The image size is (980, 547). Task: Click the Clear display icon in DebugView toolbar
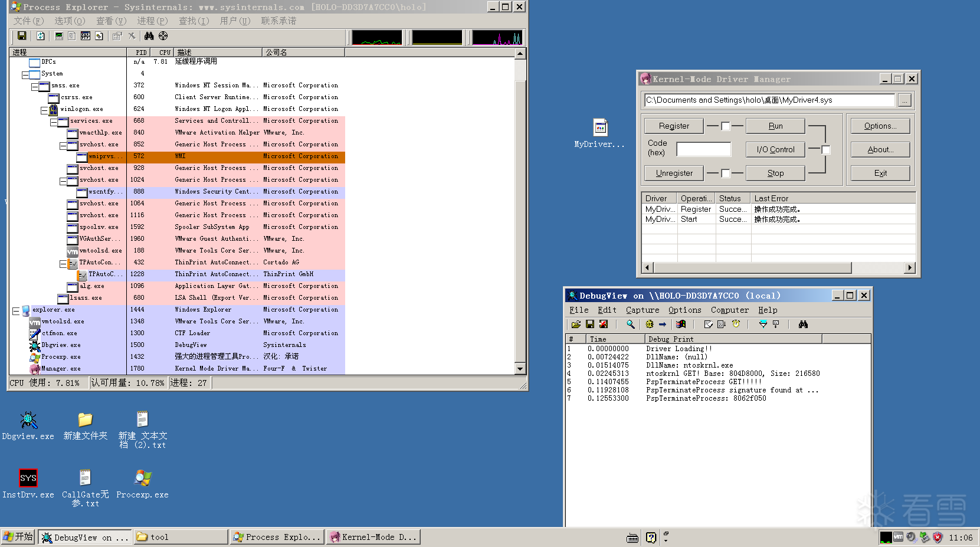point(604,324)
